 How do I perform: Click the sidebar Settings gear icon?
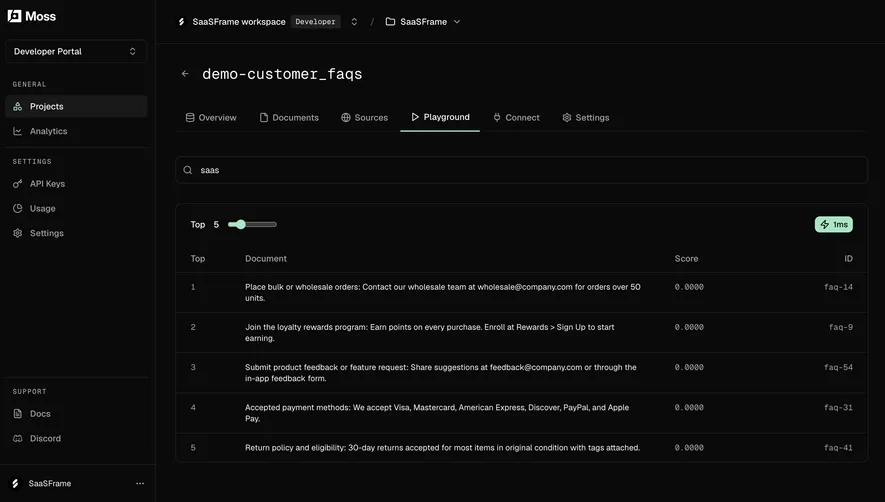pos(17,233)
